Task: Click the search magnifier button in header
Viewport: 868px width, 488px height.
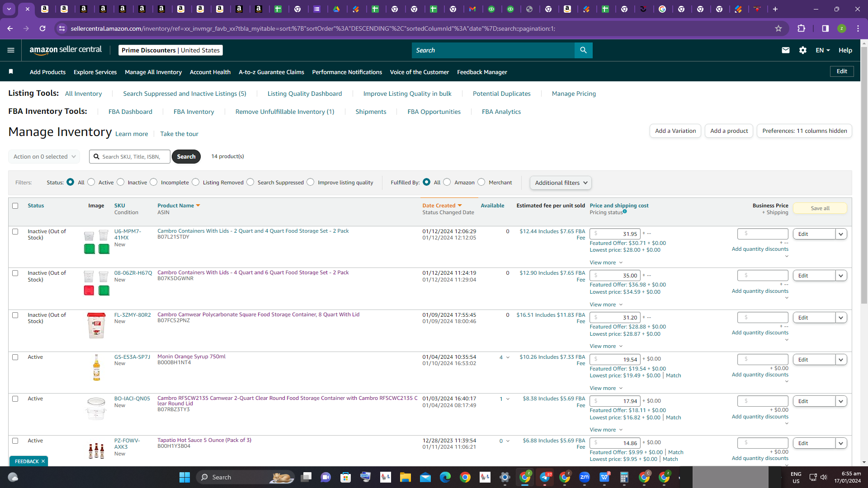Action: point(583,50)
